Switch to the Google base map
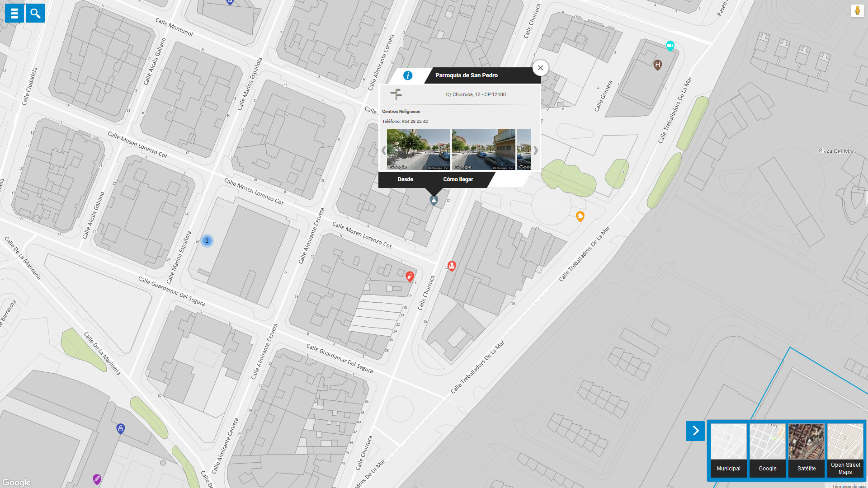The image size is (868, 488). tap(768, 450)
